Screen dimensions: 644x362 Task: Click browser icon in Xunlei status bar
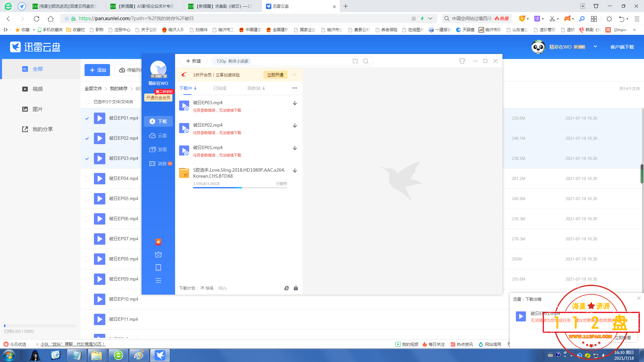point(286,288)
